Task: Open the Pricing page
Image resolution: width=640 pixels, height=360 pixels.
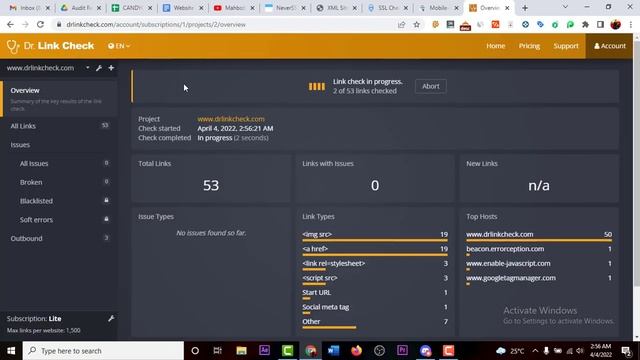Action: pos(529,46)
